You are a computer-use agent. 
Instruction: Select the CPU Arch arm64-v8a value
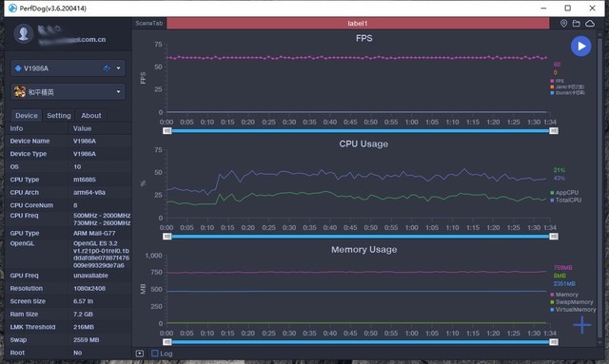[89, 193]
